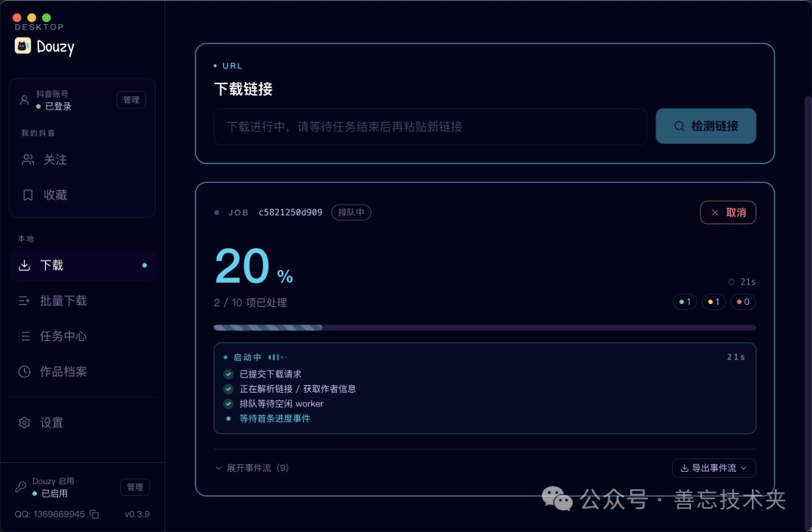Open 作品档案 archive page
This screenshot has height=532, width=812.
(82, 372)
